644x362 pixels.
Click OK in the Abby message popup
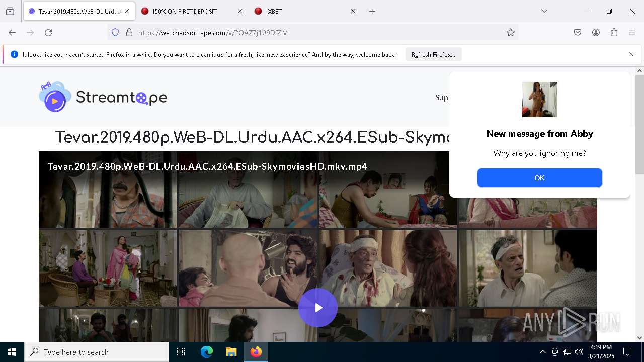539,178
